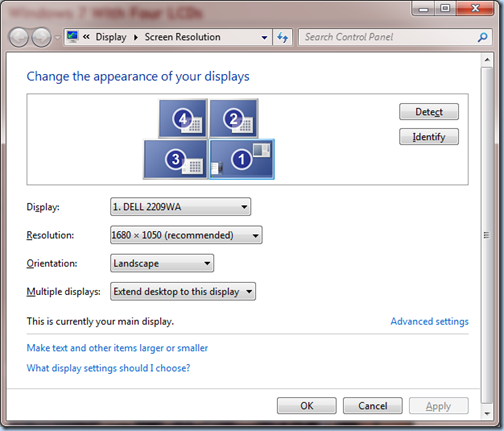This screenshot has height=431, width=504.
Task: Open the Orientation dropdown set to Landscape
Action: coord(162,263)
